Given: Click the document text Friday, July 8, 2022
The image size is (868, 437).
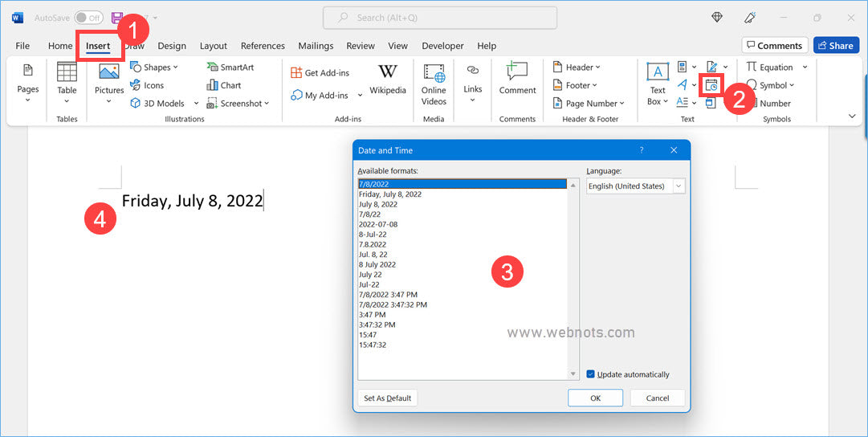Looking at the screenshot, I should click(x=192, y=201).
